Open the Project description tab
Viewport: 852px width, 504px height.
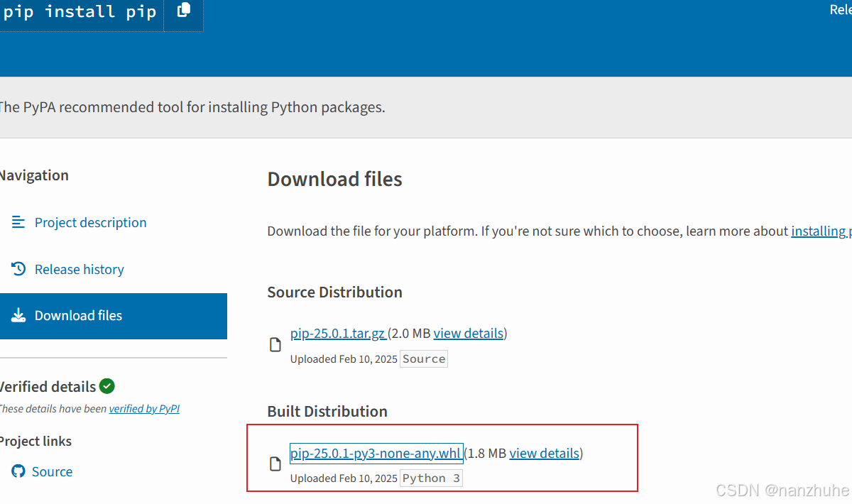pyautogui.click(x=90, y=222)
